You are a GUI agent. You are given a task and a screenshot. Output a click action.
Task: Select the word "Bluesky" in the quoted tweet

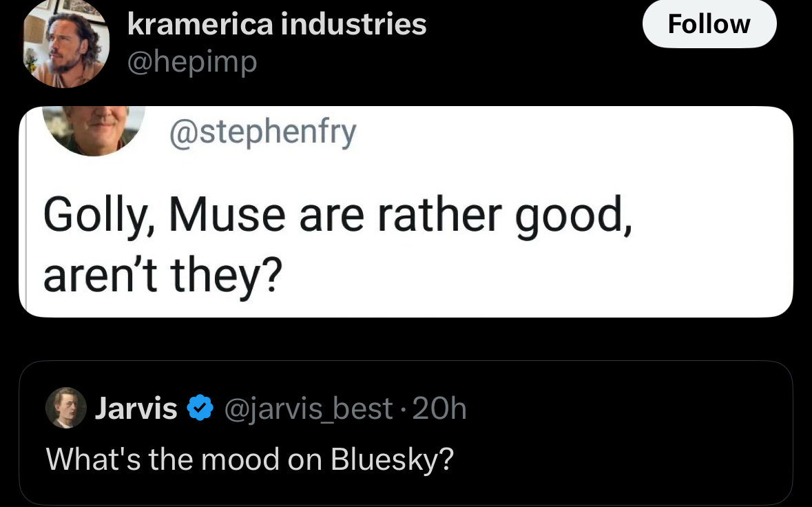tap(391, 459)
